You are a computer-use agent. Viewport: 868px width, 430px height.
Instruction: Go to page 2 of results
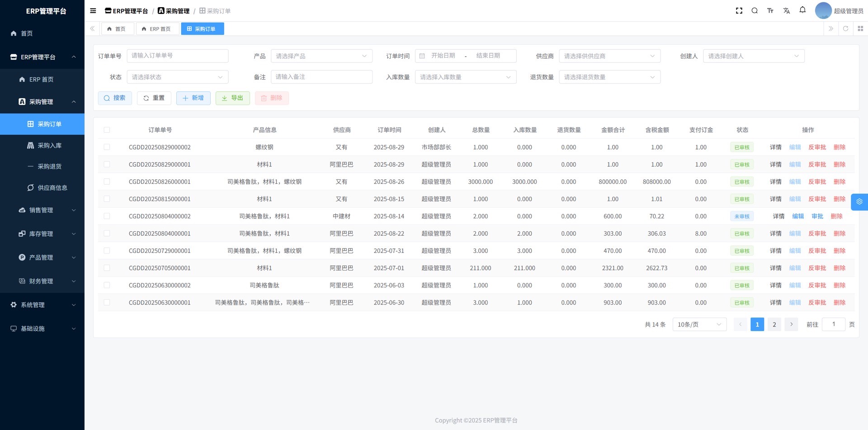[x=774, y=324]
